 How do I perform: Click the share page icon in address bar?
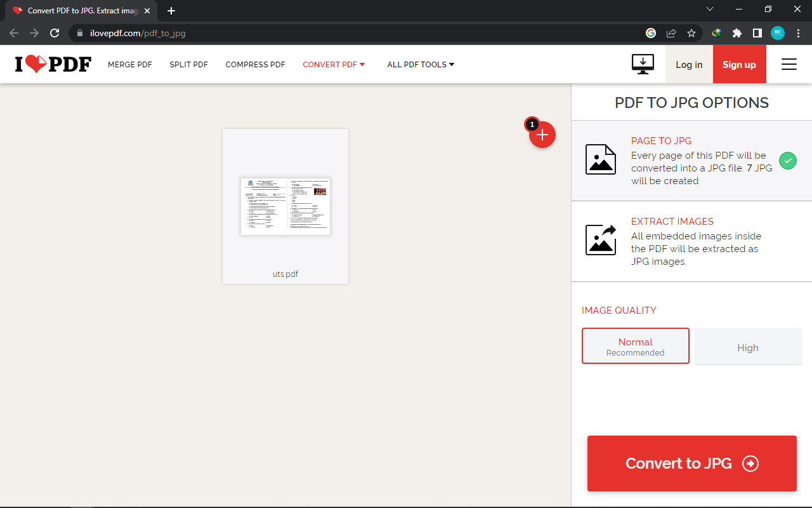(671, 33)
